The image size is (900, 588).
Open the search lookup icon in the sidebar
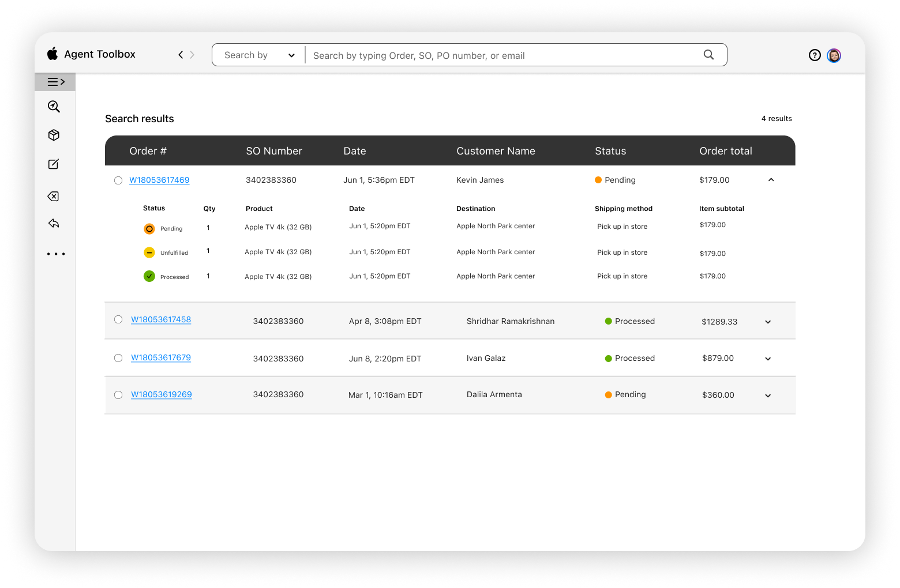(x=54, y=107)
